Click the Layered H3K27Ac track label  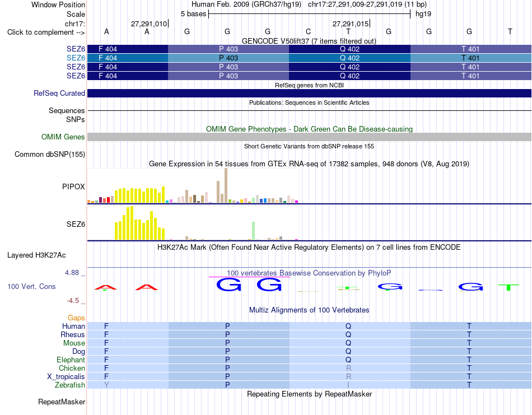point(36,255)
